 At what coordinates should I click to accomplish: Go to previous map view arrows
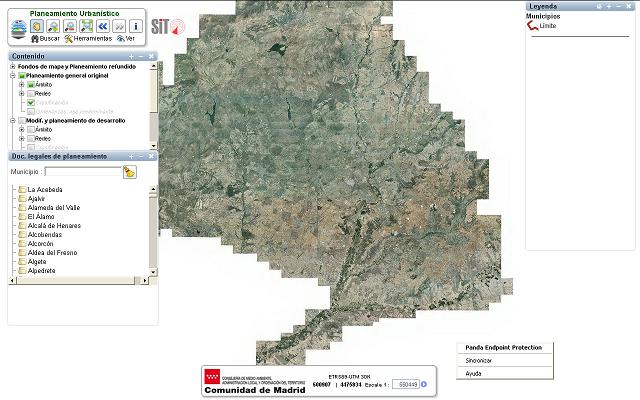tap(101, 26)
